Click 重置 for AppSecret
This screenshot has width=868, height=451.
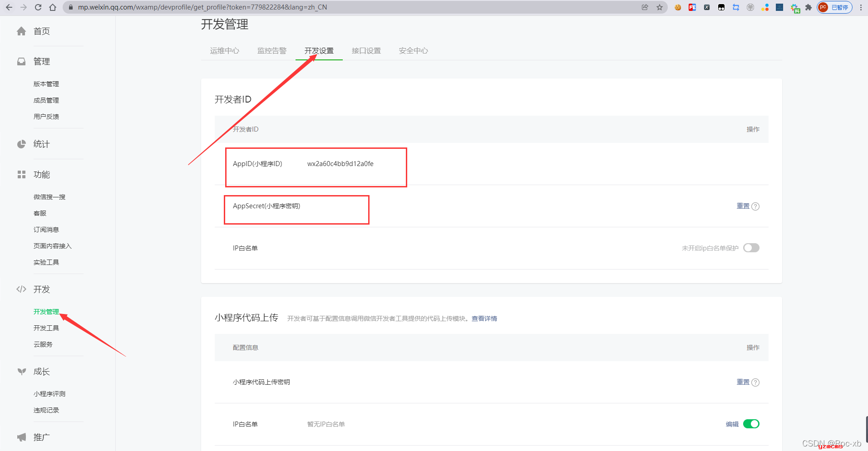(x=743, y=206)
